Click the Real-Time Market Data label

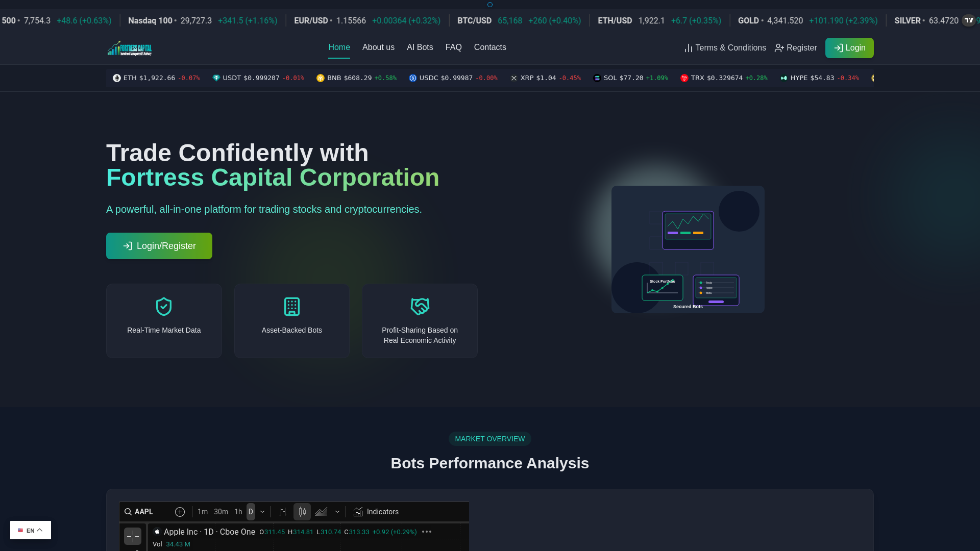pyautogui.click(x=164, y=330)
